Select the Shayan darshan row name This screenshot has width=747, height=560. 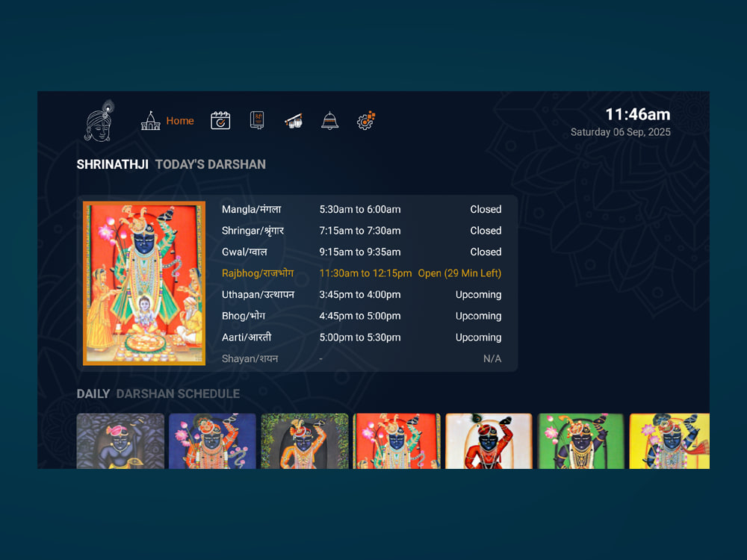(x=249, y=358)
